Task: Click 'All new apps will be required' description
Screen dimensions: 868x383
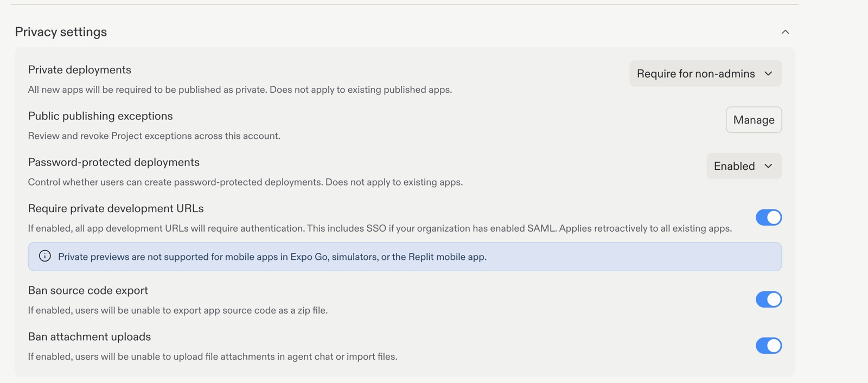Action: point(240,90)
